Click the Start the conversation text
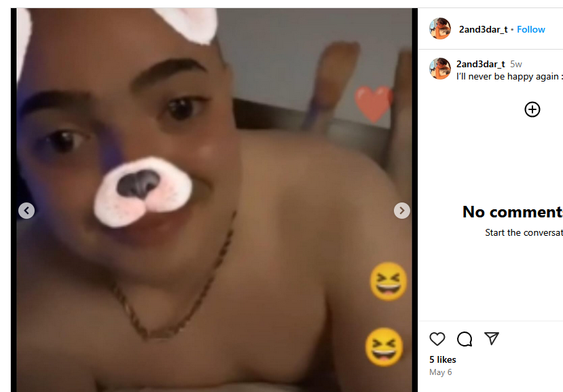This screenshot has width=563, height=392. (x=524, y=233)
